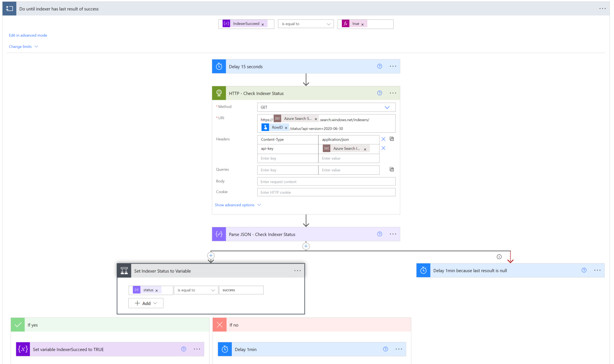614x364 pixels.
Task: Click the red X icon on the If no branch
Action: click(x=219, y=324)
